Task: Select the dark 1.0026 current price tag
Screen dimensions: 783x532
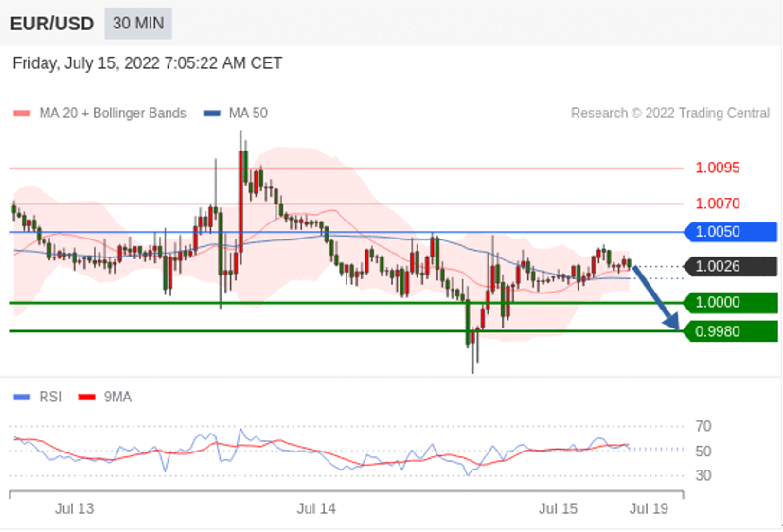Action: [x=730, y=266]
